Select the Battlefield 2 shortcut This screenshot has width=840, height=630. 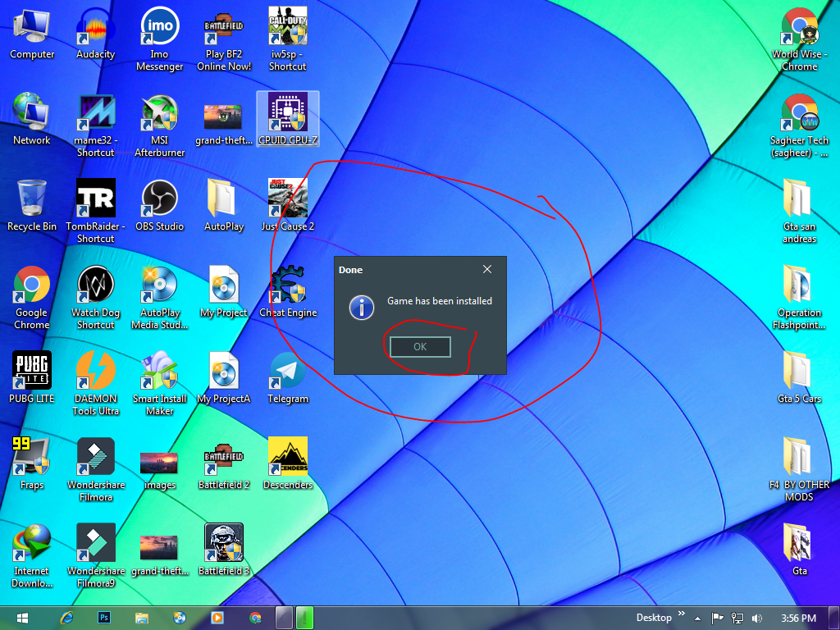[x=224, y=464]
